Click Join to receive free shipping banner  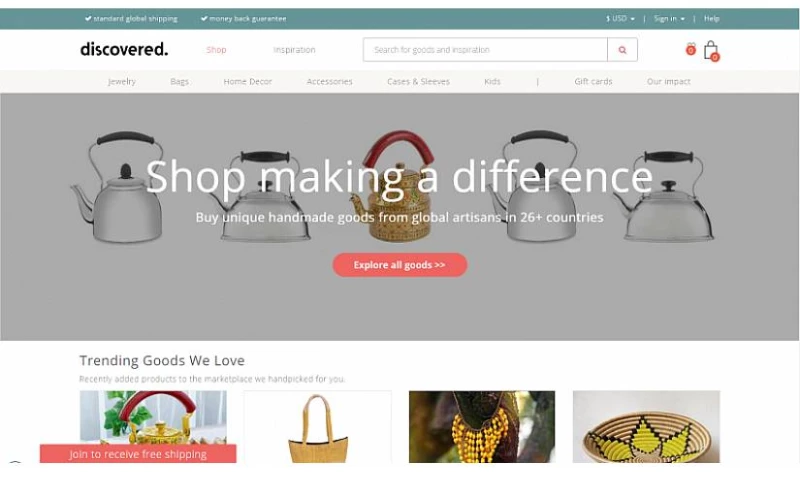138,454
